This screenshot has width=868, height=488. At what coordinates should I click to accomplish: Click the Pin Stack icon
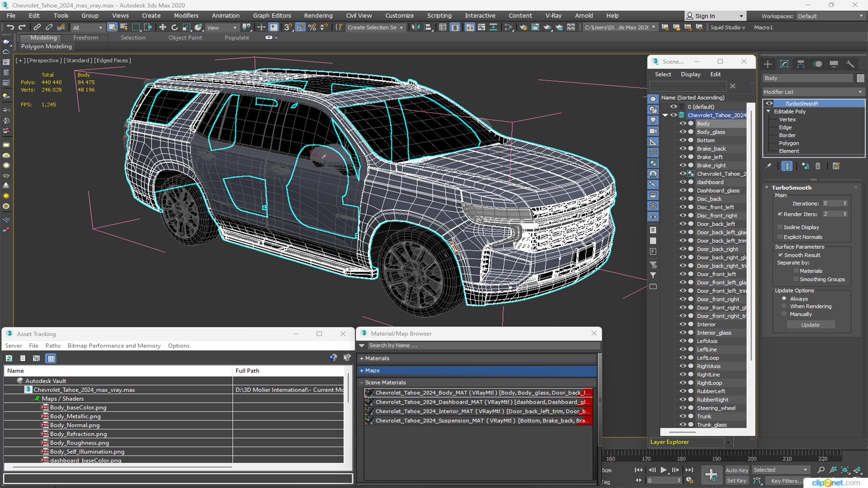(768, 166)
